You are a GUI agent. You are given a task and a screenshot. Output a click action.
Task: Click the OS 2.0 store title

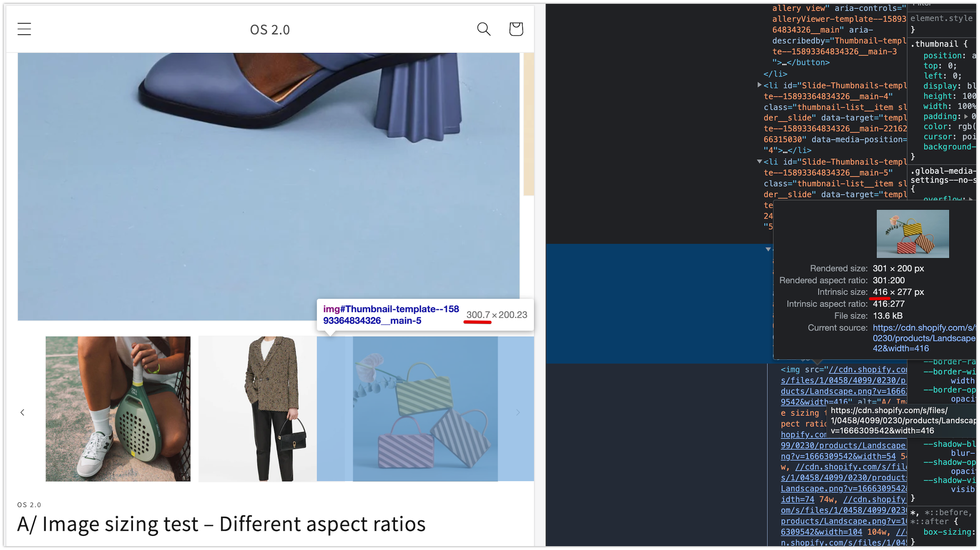(x=270, y=30)
